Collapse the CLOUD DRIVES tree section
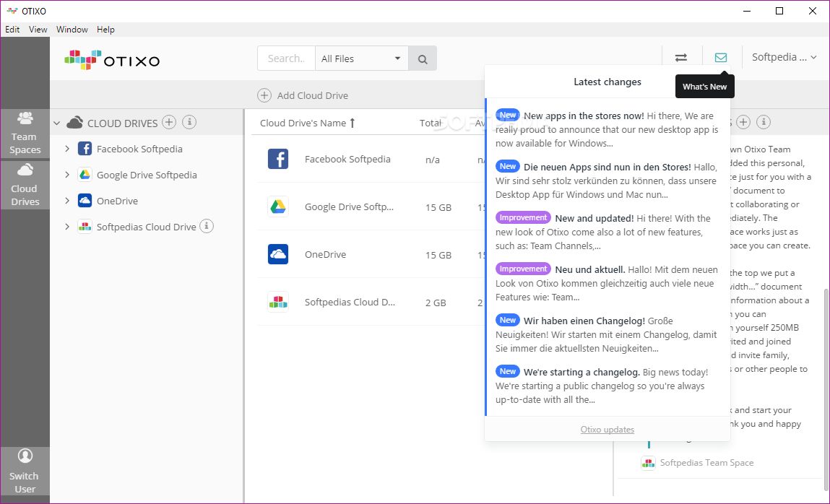This screenshot has width=830, height=504. click(56, 123)
